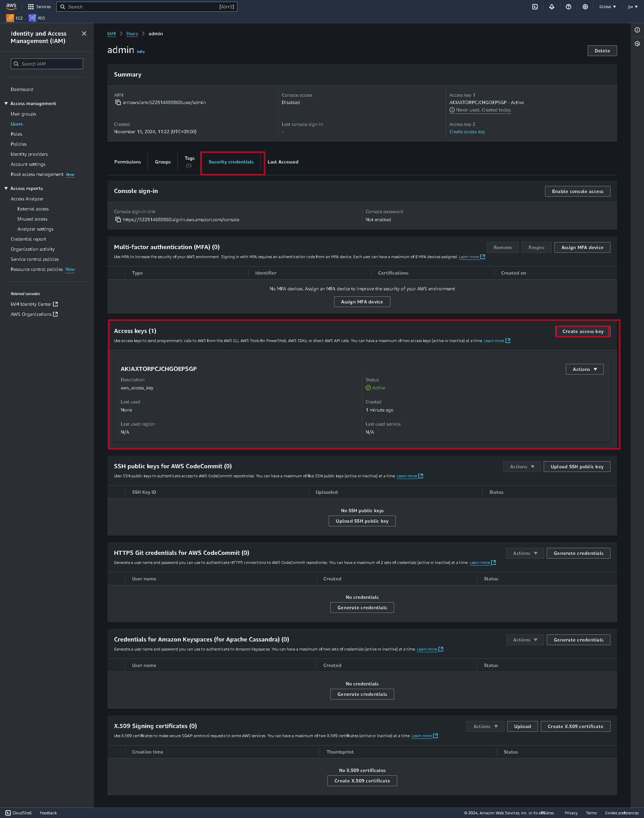Click Upload button for X.509 certificates

522,726
